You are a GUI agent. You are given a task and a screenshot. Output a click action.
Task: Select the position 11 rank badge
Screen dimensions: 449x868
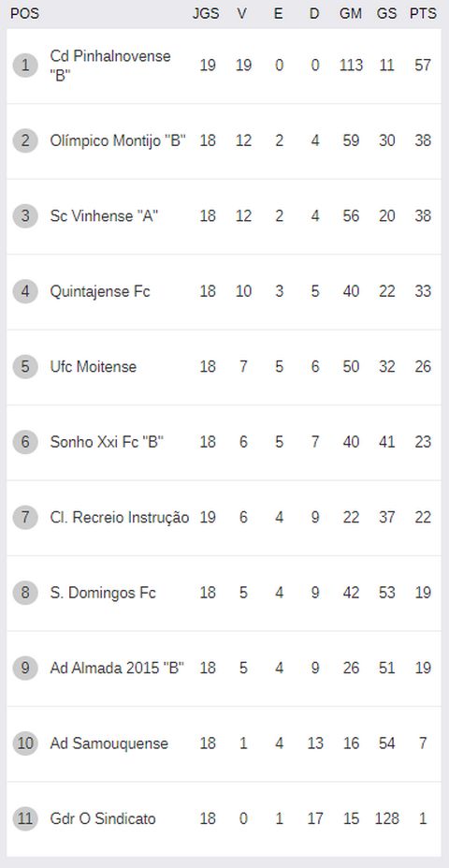(25, 818)
